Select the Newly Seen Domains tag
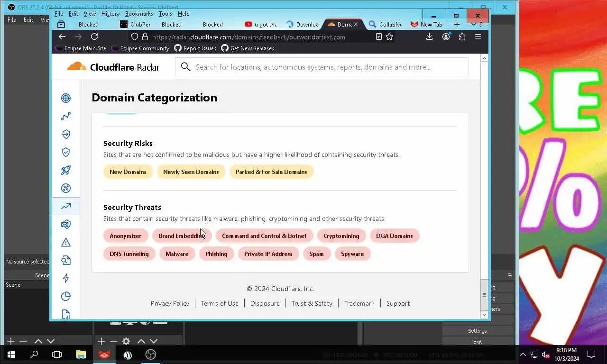The width and height of the screenshot is (607, 364). coord(191,172)
